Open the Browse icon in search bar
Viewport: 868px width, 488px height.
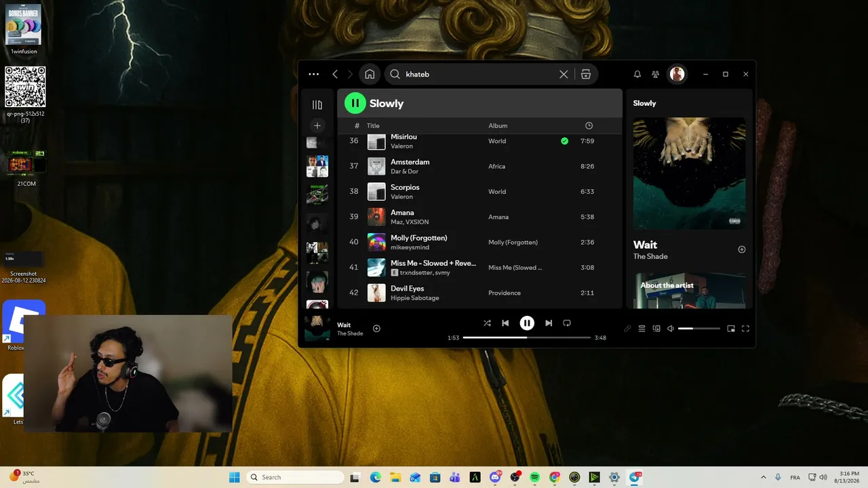586,75
